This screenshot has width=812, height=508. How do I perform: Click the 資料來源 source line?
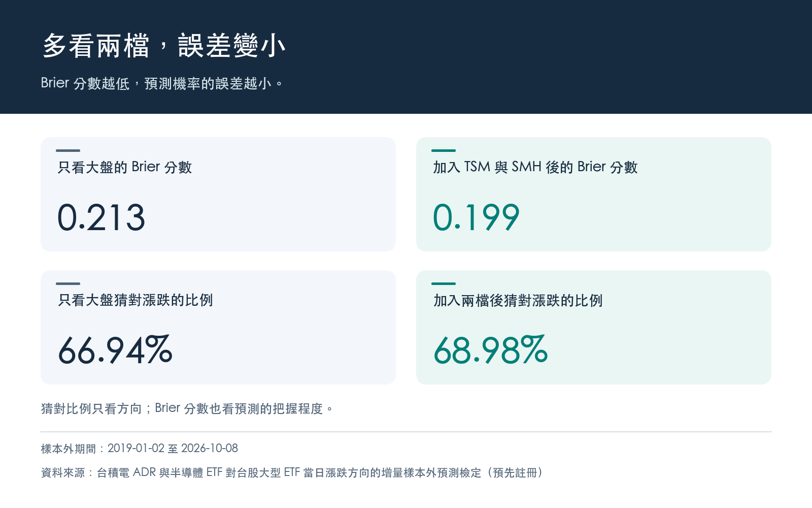point(292,473)
